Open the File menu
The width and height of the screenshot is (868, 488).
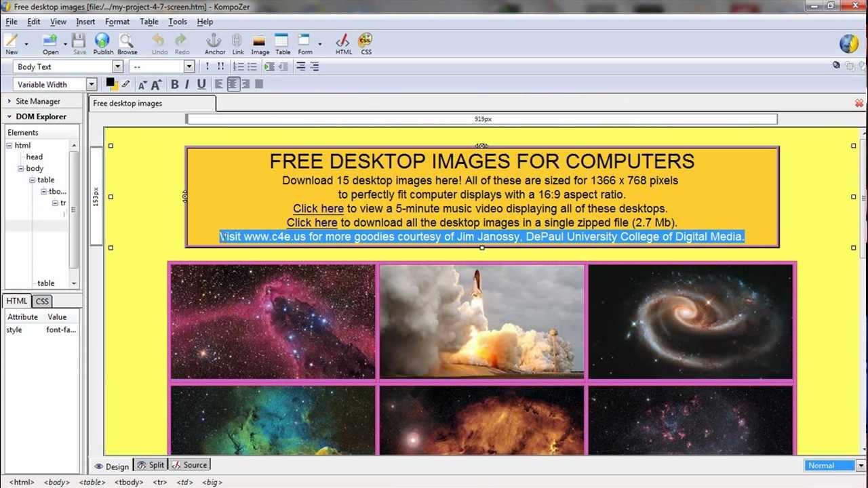click(12, 22)
